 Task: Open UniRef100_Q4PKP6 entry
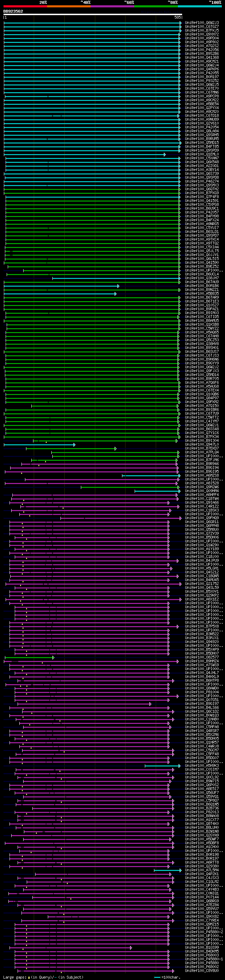point(202,69)
